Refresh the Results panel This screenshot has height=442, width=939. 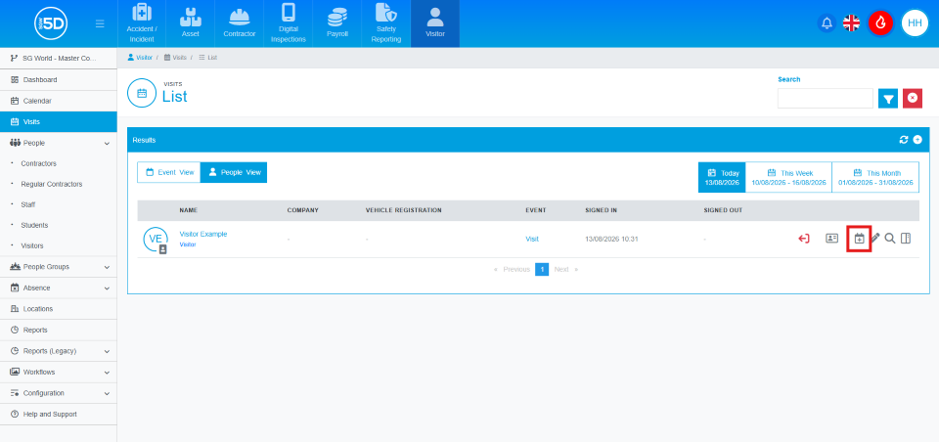(904, 140)
